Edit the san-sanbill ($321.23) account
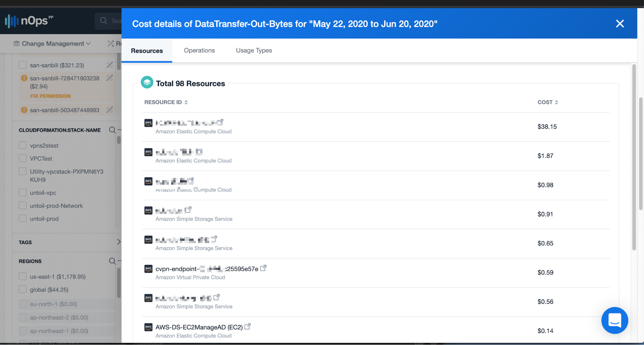Viewport: 644px width, 345px height. point(110,65)
